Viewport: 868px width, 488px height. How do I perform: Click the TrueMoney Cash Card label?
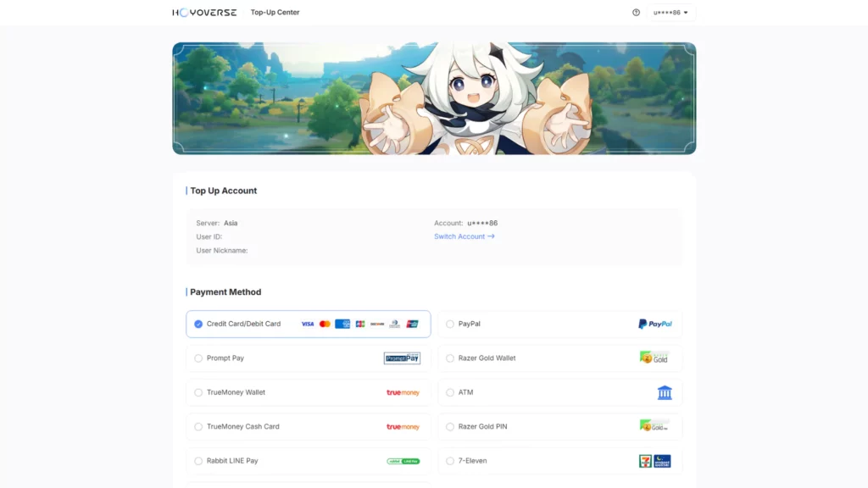[x=243, y=427]
